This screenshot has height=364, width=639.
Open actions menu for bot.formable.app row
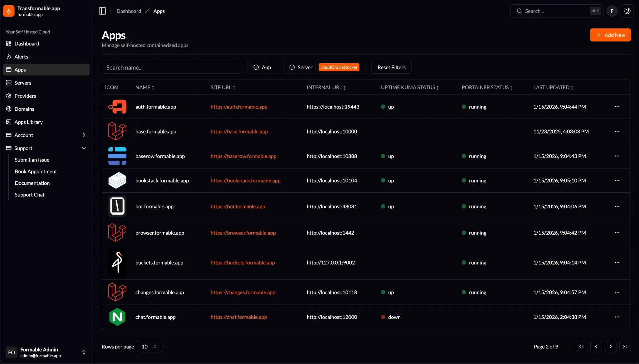click(x=617, y=206)
